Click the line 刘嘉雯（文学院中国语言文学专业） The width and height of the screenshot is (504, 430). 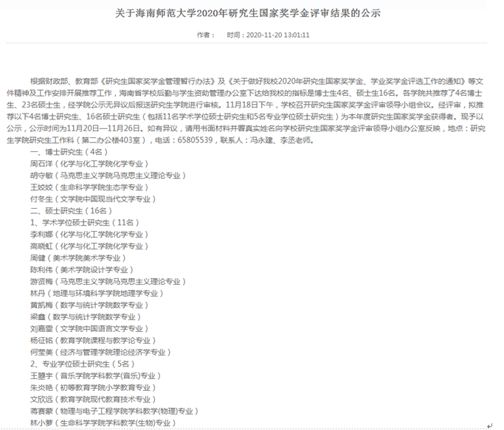89,329
